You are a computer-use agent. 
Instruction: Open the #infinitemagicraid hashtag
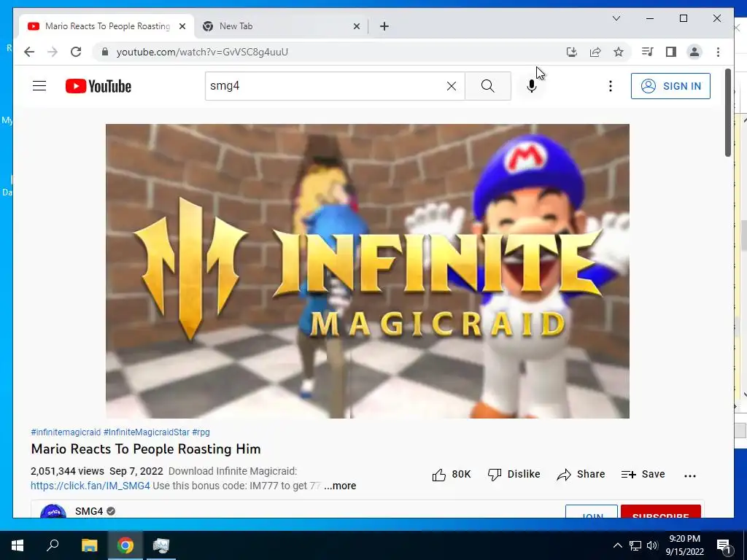[x=66, y=432]
